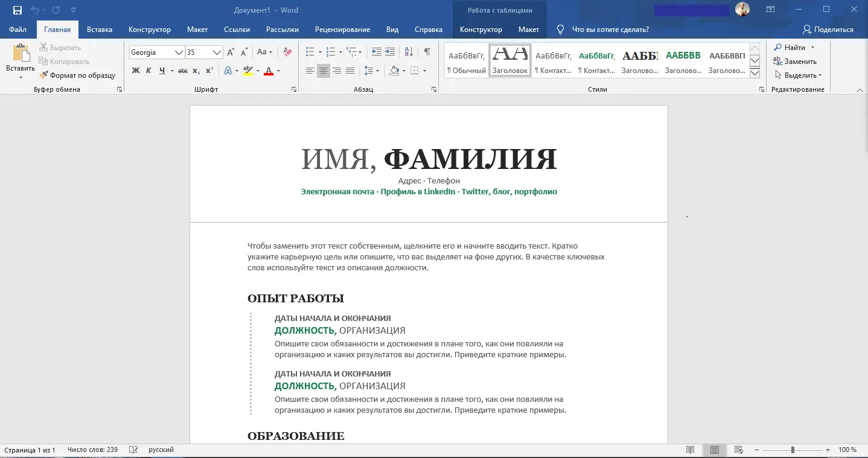Open the borders dropdown
The width and height of the screenshot is (868, 458).
(424, 71)
